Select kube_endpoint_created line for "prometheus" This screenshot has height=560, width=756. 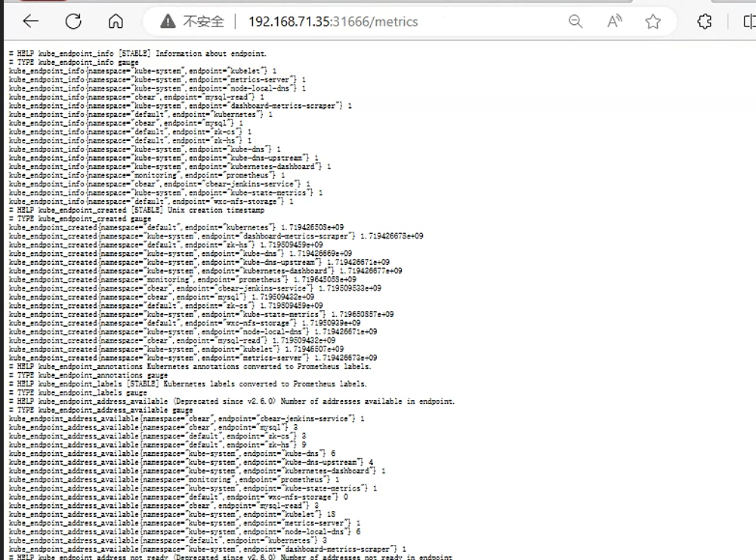pos(183,279)
